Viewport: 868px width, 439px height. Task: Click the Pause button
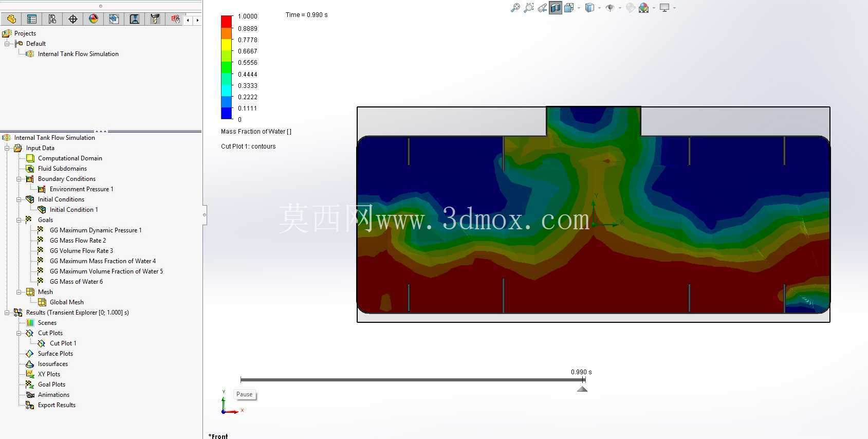tap(245, 395)
